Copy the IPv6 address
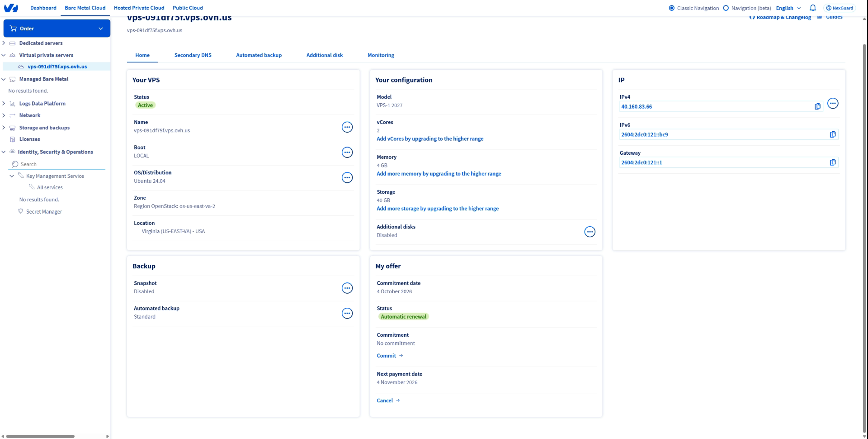Screen dimensions: 868x439 pyautogui.click(x=833, y=134)
